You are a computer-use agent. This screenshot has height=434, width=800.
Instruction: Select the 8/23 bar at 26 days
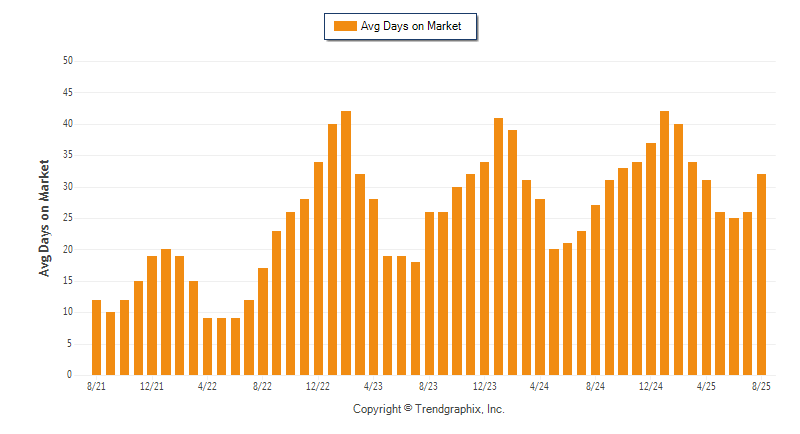[429, 294]
